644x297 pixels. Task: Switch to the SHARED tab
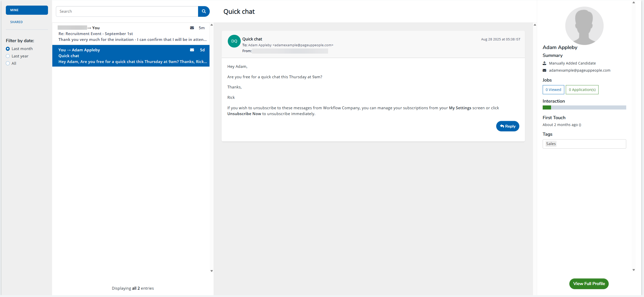17,22
